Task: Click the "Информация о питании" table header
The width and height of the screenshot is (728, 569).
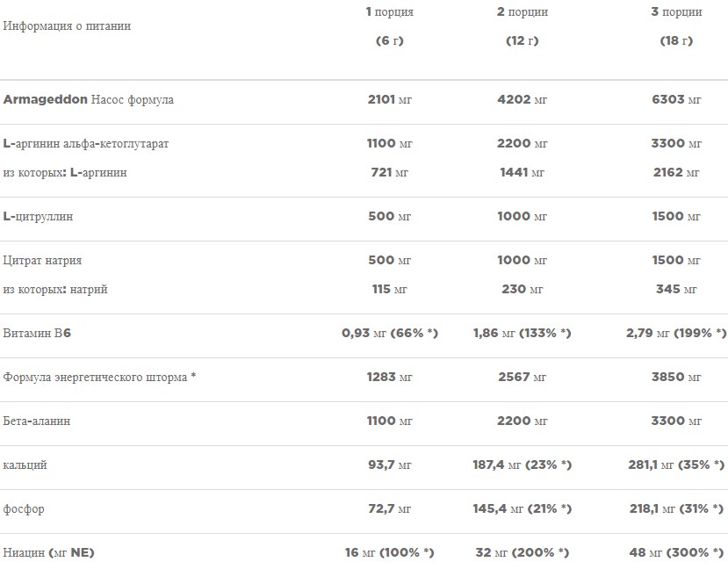Action: point(67,26)
